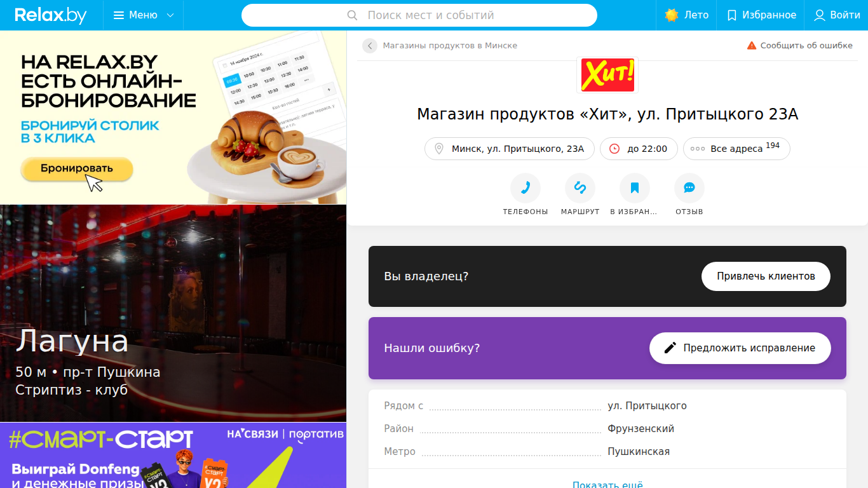Expand details with Показать ещё
The image size is (868, 488).
pos(607,485)
